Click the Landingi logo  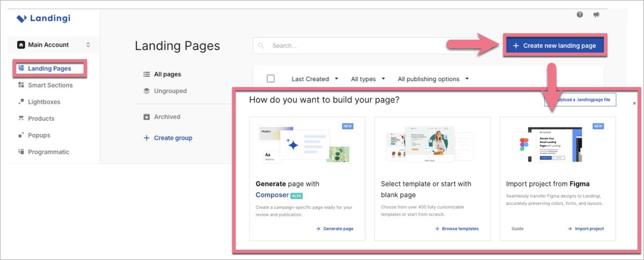point(43,19)
